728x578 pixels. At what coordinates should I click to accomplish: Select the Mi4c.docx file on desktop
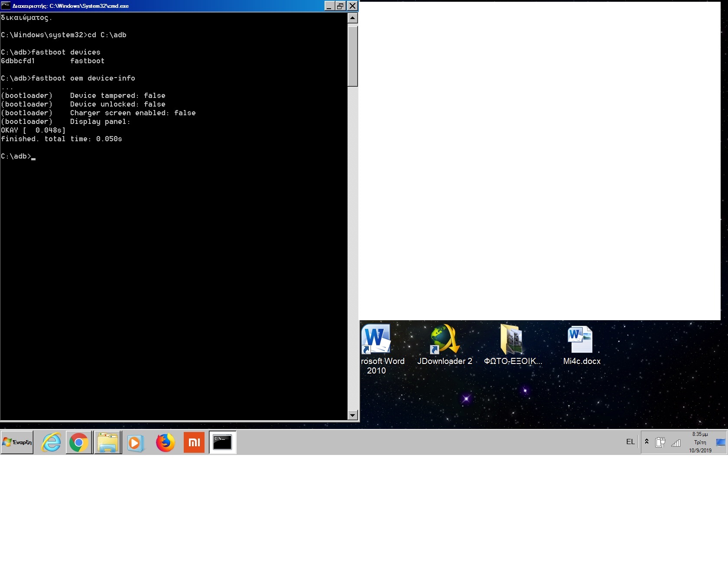coord(581,339)
